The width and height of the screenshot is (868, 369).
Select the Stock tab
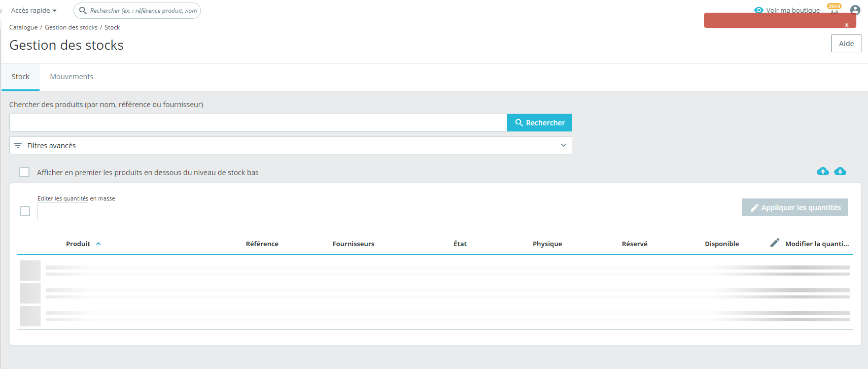[x=20, y=77]
